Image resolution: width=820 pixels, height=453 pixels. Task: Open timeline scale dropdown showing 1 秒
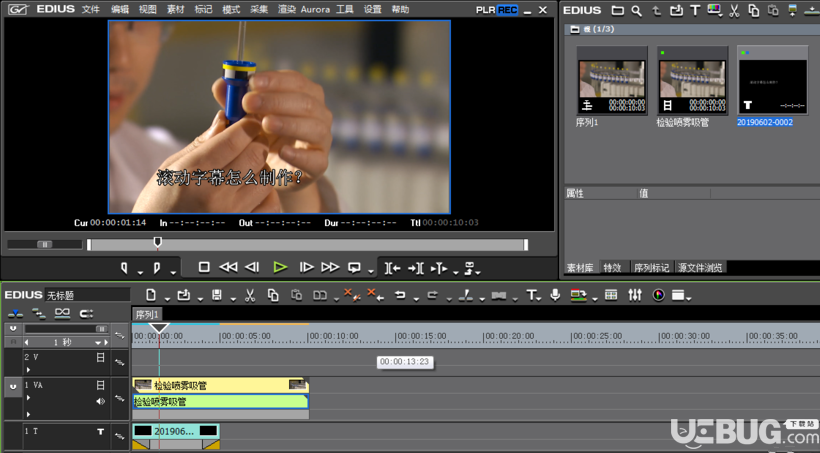[x=97, y=343]
